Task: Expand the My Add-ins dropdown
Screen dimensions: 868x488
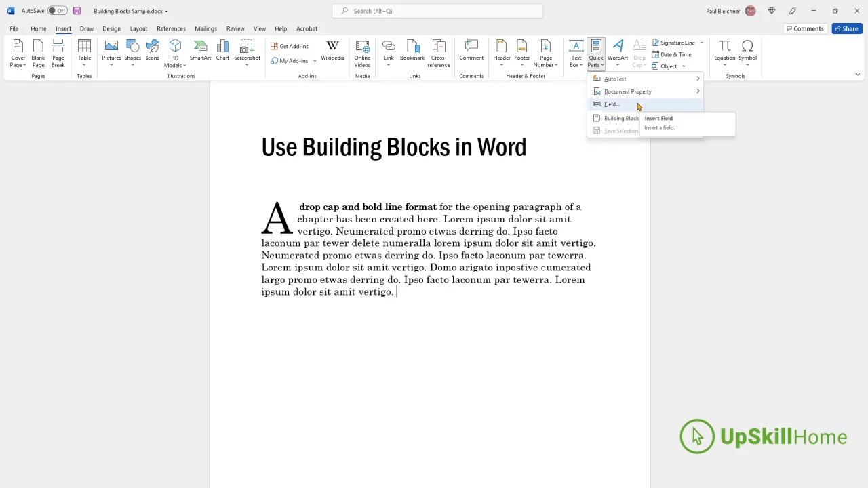Action: 315,61
